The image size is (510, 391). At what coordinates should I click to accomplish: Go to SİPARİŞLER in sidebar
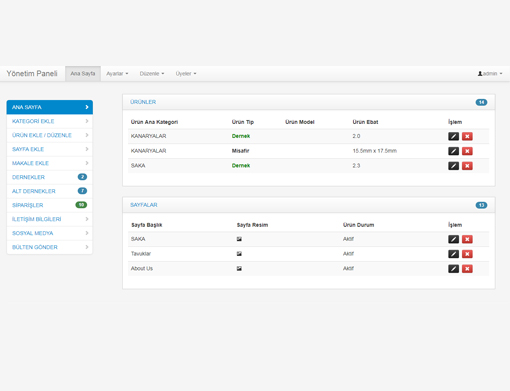click(50, 205)
